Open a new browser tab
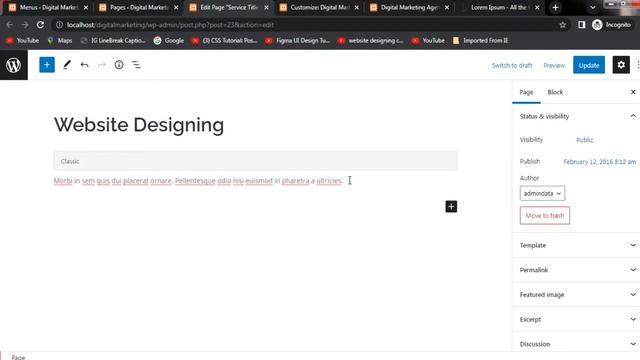The image size is (640, 360). pos(555,7)
